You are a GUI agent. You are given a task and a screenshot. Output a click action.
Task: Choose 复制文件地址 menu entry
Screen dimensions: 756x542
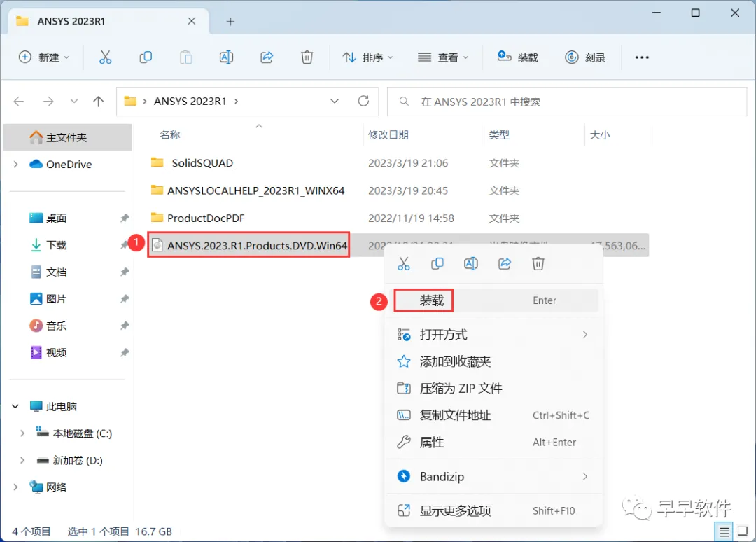point(493,415)
